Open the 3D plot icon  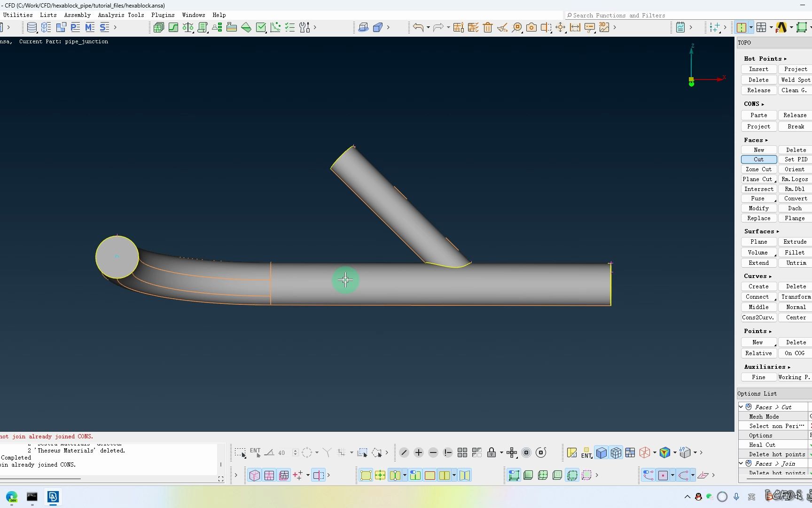coord(604,27)
